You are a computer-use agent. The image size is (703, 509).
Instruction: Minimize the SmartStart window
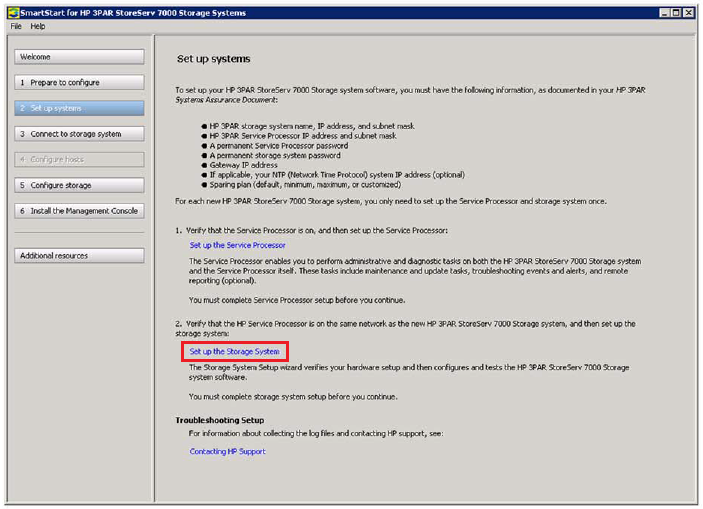(664, 12)
